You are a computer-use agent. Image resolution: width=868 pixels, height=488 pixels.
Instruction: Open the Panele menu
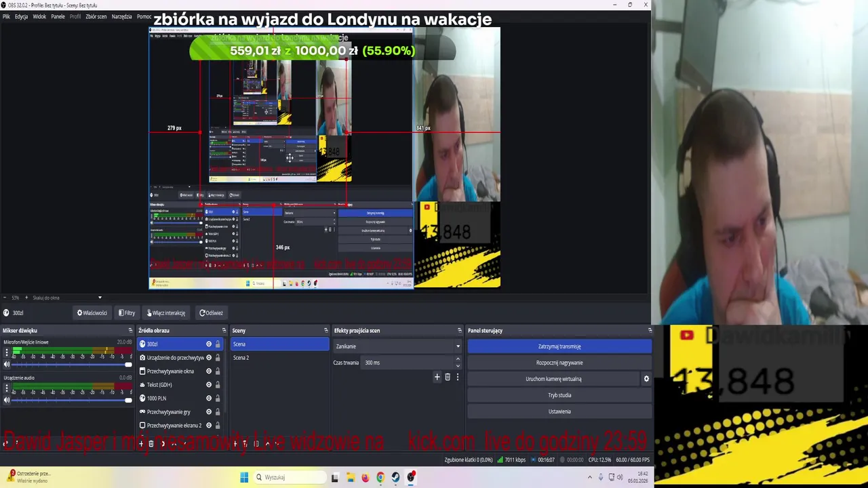point(58,16)
